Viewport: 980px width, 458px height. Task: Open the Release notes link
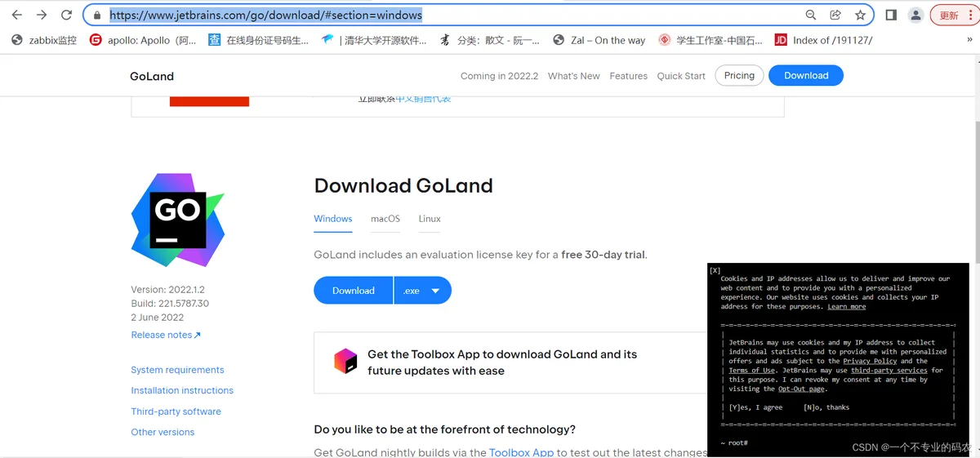click(x=166, y=335)
